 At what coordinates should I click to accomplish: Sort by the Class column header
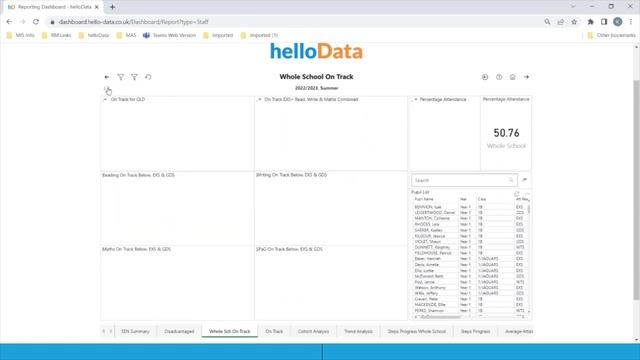(482, 199)
